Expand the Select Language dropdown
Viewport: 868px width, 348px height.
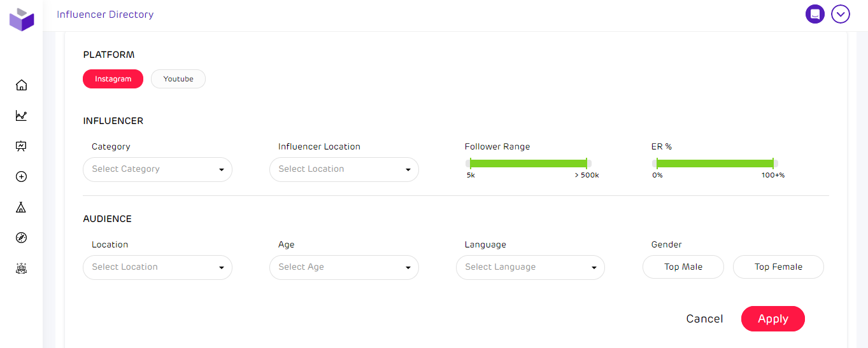(x=530, y=267)
